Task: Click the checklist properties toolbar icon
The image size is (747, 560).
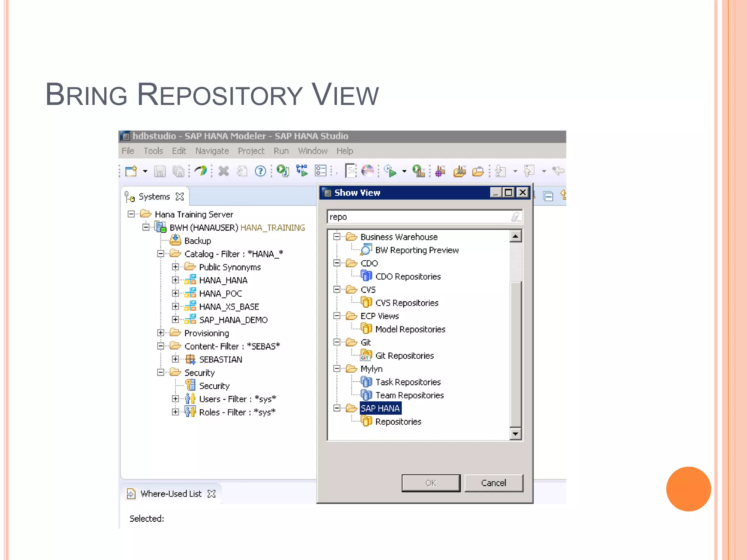Action: coord(321,171)
